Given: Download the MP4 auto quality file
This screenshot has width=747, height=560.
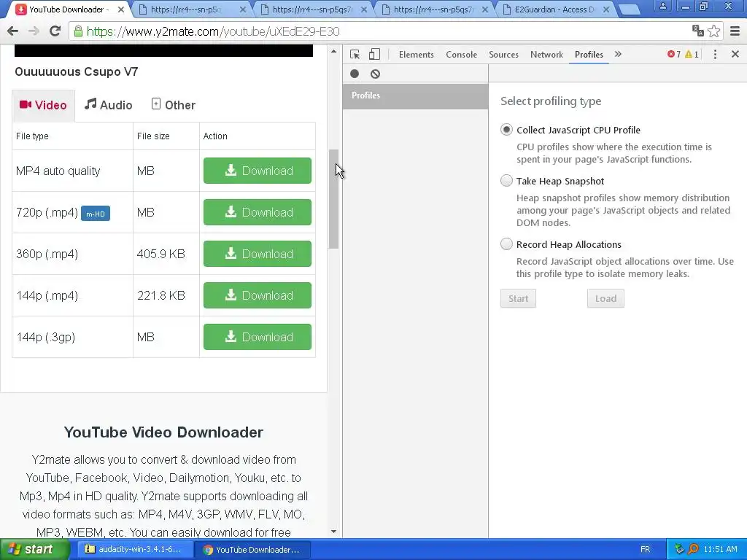Looking at the screenshot, I should click(x=258, y=171).
